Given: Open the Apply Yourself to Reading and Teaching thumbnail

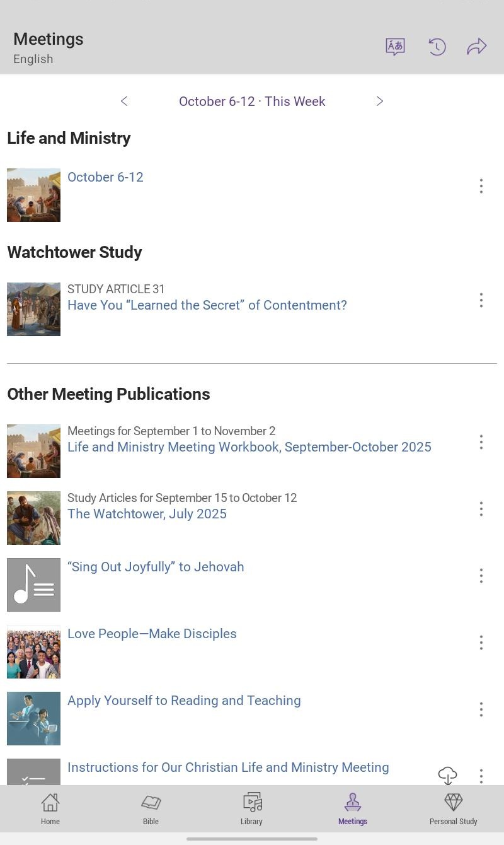Looking at the screenshot, I should tap(33, 718).
